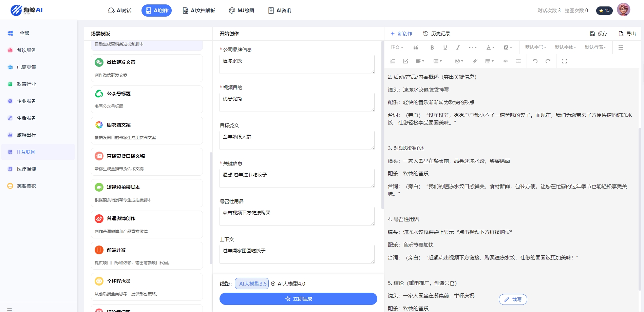Choose the 短视频拍摄脚本 template
644x312 pixels.
(147, 193)
